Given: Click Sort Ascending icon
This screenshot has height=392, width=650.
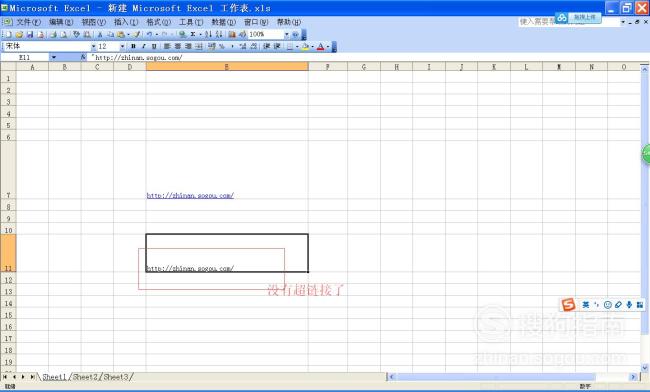Looking at the screenshot, I should pos(209,34).
